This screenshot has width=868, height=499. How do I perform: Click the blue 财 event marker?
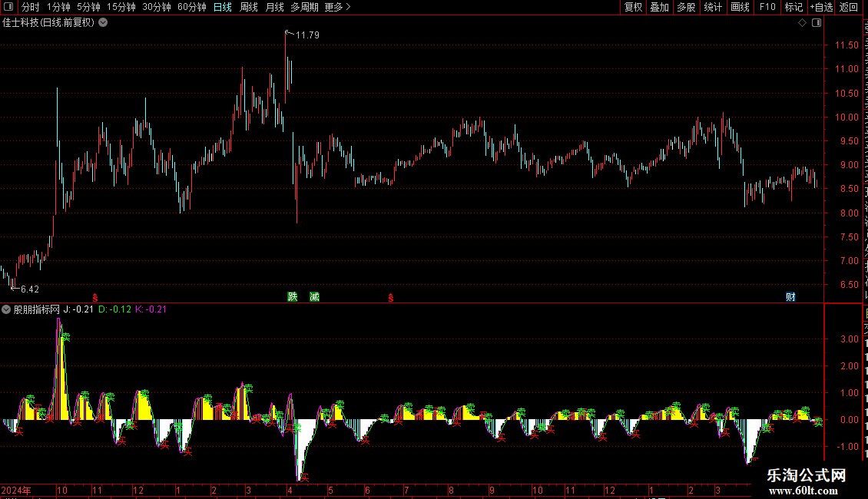click(790, 296)
